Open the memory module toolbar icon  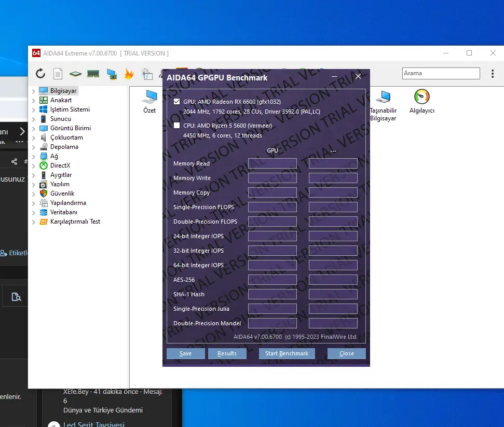click(x=93, y=74)
